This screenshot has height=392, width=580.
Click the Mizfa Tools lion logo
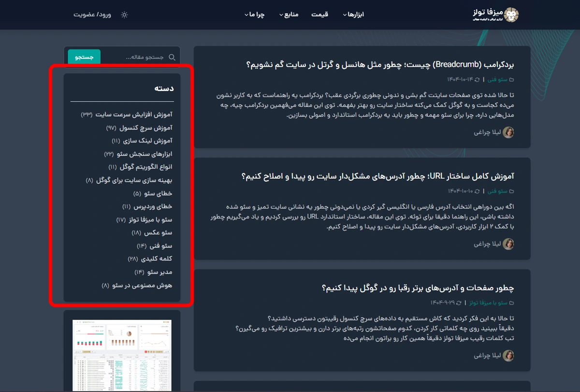point(511,15)
